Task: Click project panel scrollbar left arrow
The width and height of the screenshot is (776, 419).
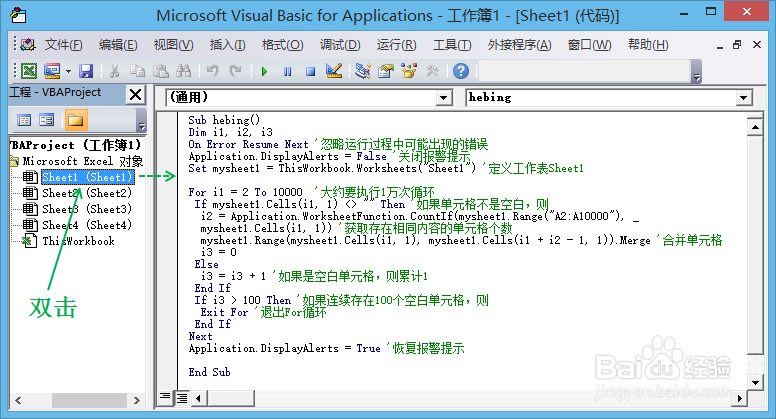Action: point(18,400)
